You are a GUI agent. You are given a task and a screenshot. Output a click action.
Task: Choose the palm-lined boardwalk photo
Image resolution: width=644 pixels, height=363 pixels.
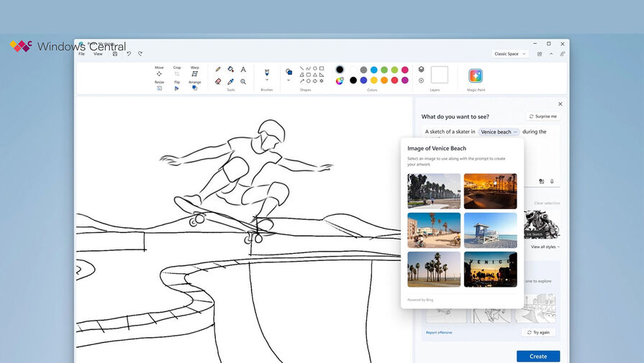pyautogui.click(x=434, y=191)
